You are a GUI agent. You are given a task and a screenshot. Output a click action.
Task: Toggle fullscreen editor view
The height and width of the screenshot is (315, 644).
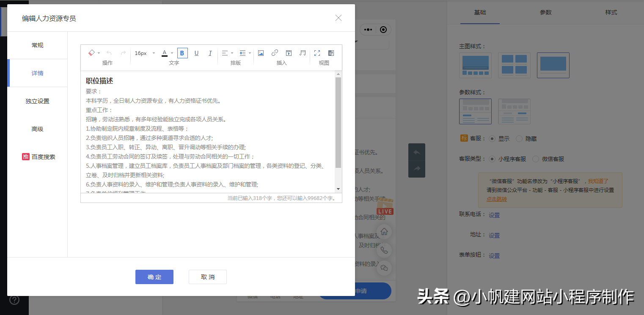(x=317, y=53)
